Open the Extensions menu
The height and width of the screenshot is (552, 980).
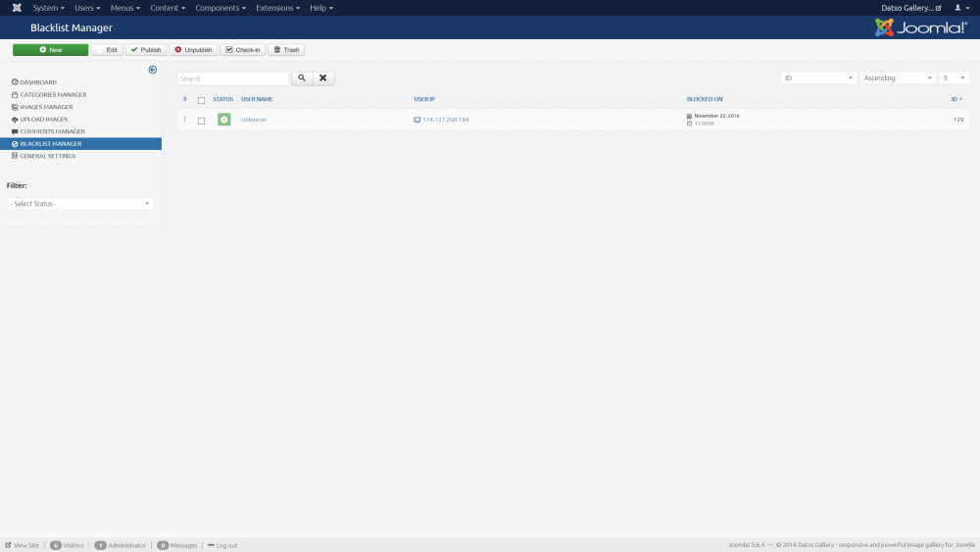(x=277, y=8)
